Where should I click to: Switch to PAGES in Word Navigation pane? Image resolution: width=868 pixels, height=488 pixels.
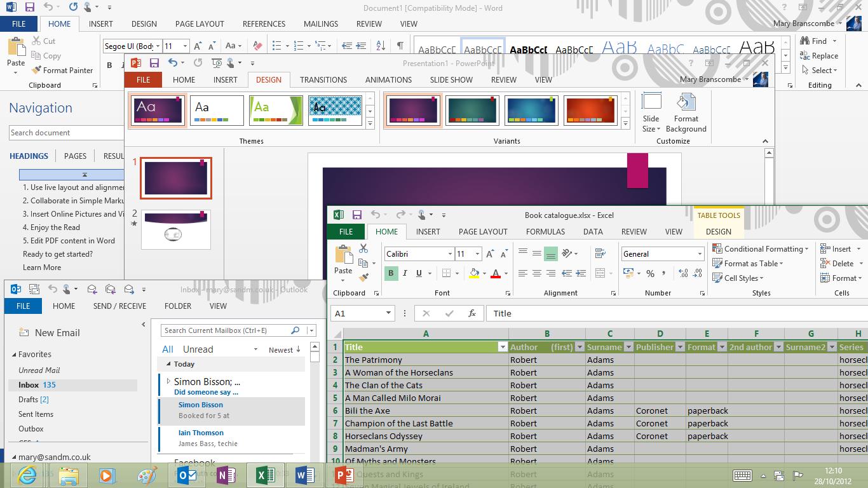click(x=75, y=156)
